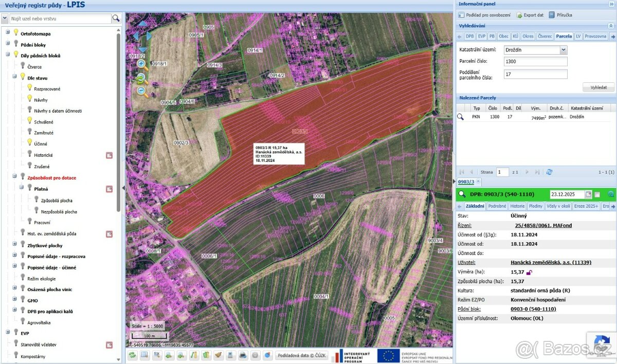Click the Export dat icon
Image resolution: width=617 pixels, height=364 pixels.
coord(519,15)
